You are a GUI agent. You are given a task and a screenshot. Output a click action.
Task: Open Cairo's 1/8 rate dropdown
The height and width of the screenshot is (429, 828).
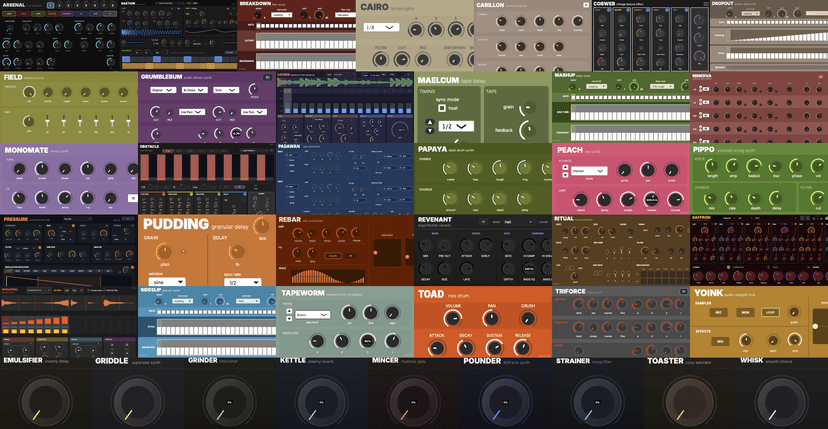381,27
